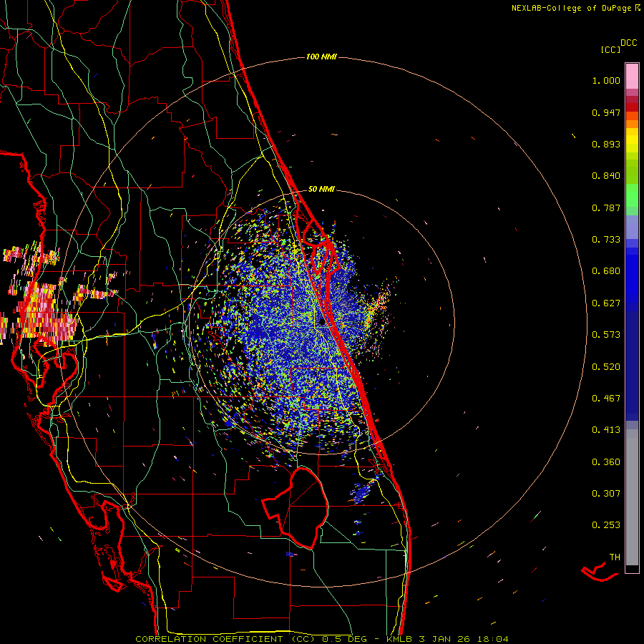Click the TH threshold label
This screenshot has width=644, height=644.
click(x=615, y=557)
